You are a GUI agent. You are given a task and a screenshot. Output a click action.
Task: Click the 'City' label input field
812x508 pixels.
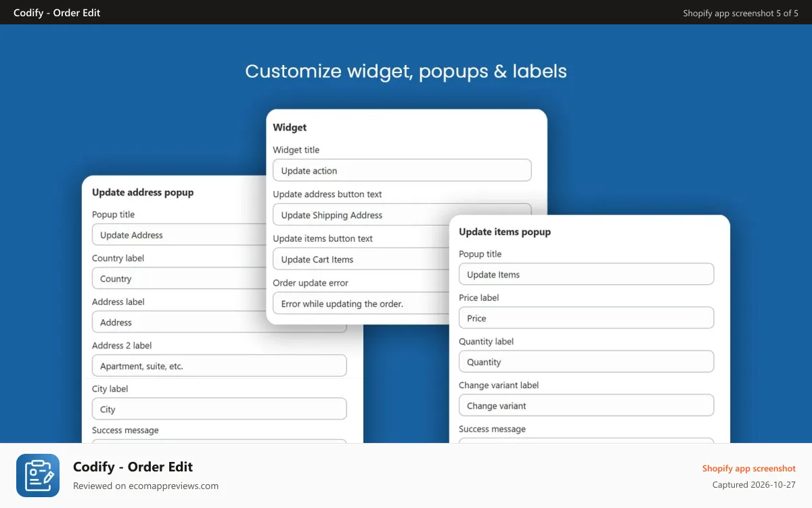pos(219,409)
